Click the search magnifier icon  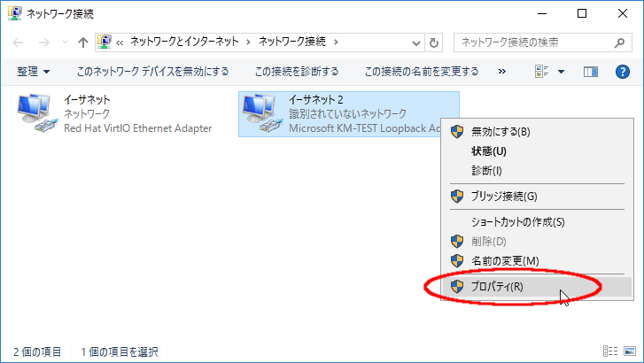coord(619,42)
